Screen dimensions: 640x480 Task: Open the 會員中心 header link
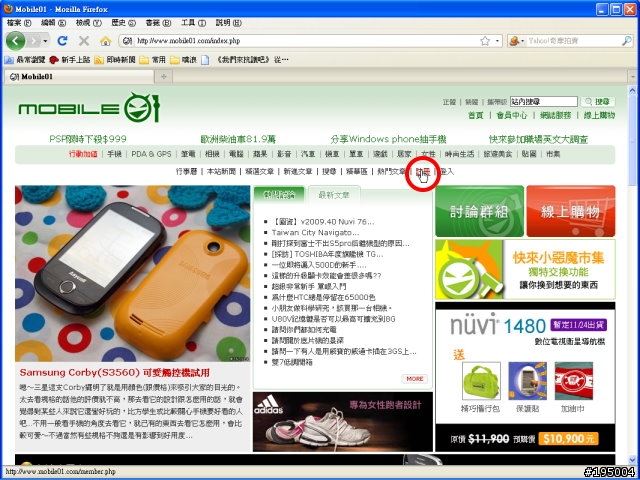coord(512,116)
